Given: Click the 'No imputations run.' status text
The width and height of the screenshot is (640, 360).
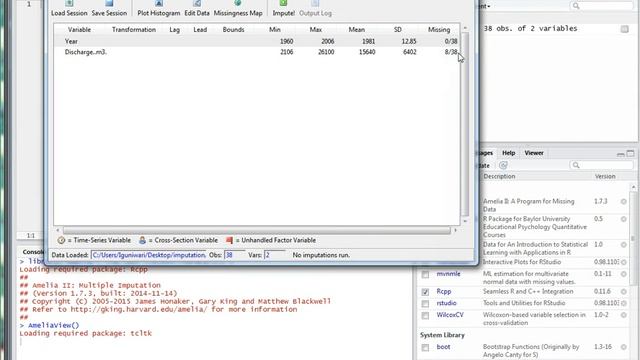Looking at the screenshot, I should [321, 255].
